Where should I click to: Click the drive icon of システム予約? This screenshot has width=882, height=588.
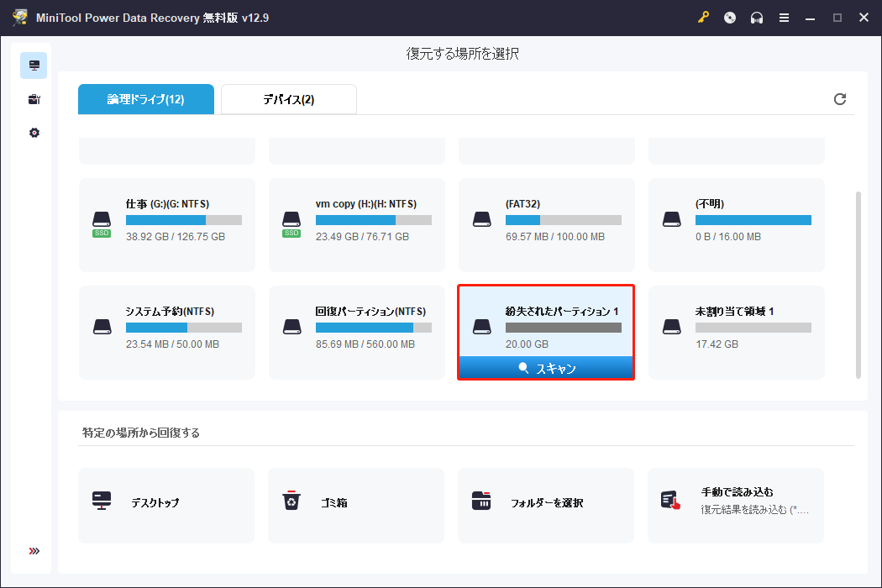[102, 327]
